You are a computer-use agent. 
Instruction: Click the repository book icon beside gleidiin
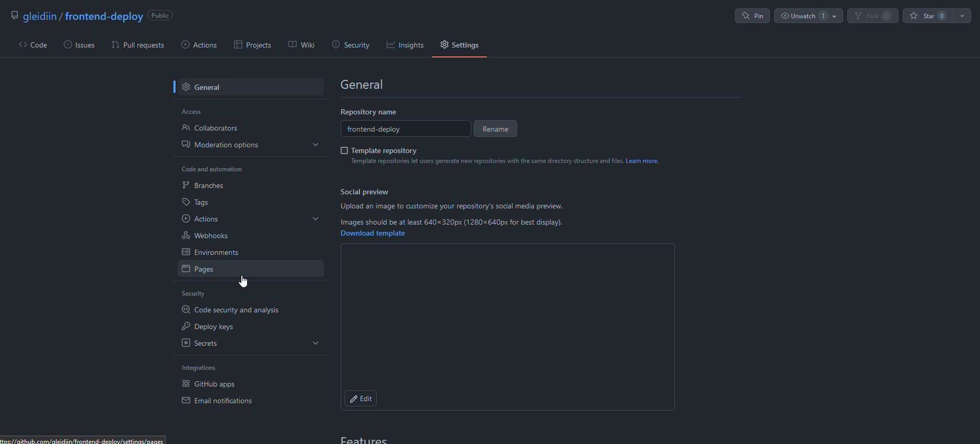point(15,16)
